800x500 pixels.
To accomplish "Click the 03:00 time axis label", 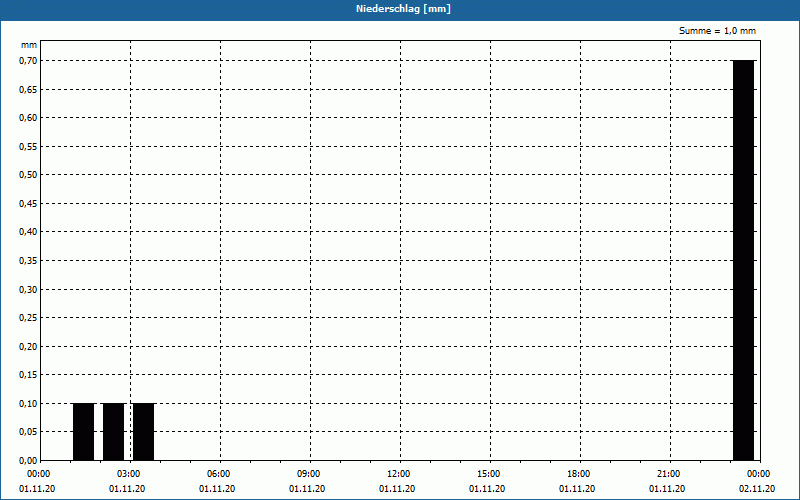I will point(129,474).
